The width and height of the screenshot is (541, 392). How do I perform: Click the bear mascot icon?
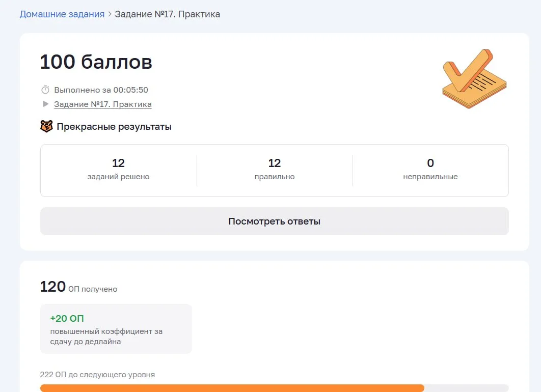(46, 127)
